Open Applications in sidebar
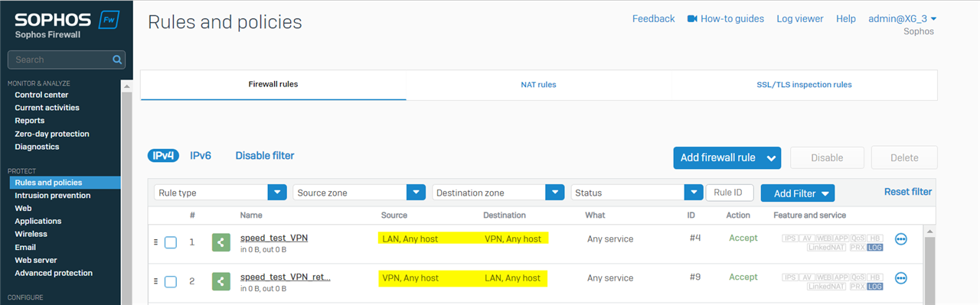Viewport: 980px width, 305px height. coord(38,222)
